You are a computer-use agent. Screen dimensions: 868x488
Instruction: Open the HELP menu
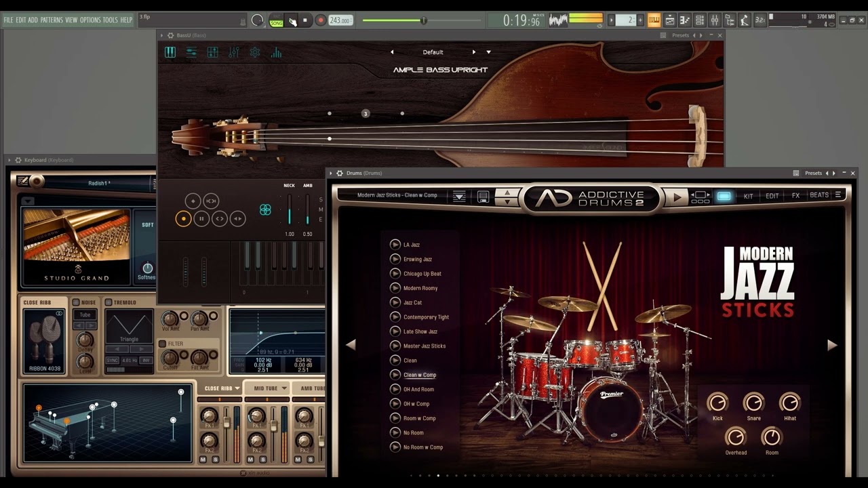coord(126,20)
